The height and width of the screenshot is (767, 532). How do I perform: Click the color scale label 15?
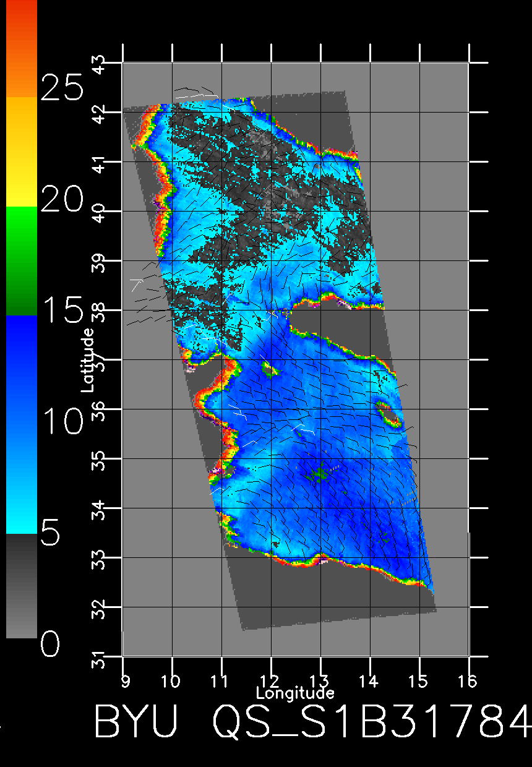(61, 311)
